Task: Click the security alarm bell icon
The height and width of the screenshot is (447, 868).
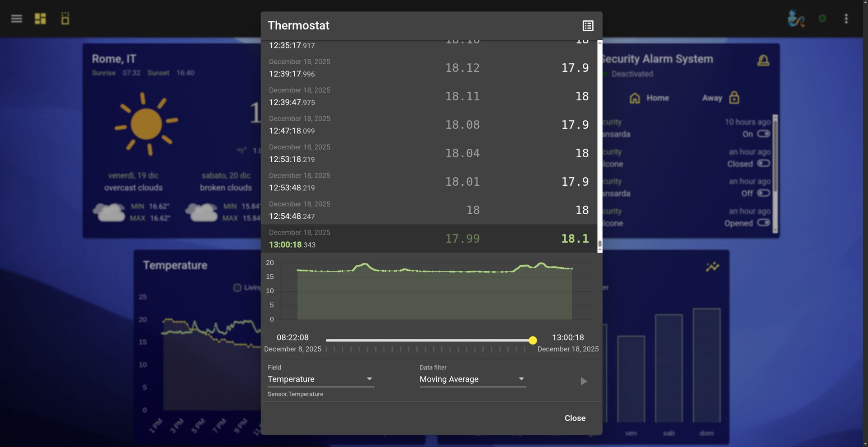Action: [x=763, y=60]
